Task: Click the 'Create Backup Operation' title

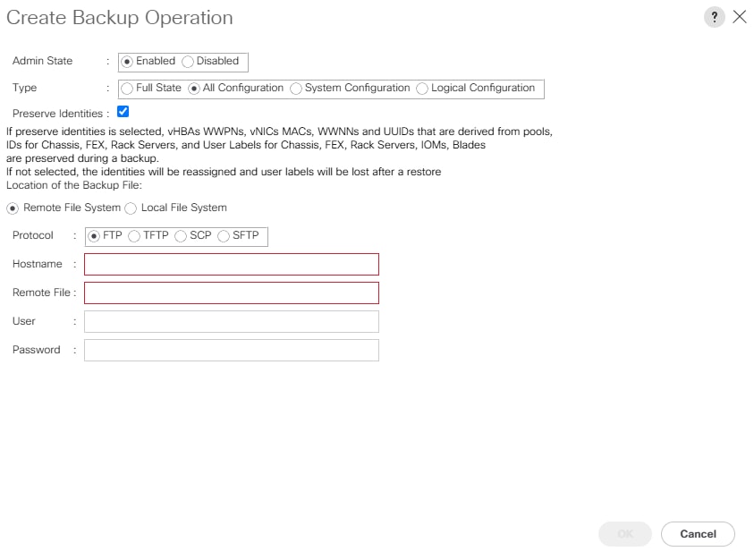Action: (120, 18)
